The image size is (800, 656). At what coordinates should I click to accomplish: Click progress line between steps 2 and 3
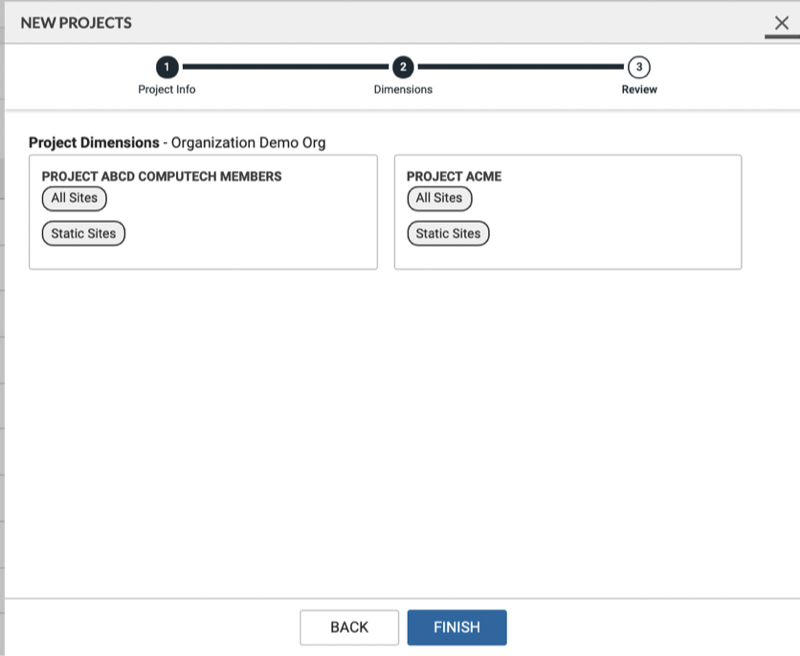coord(521,67)
